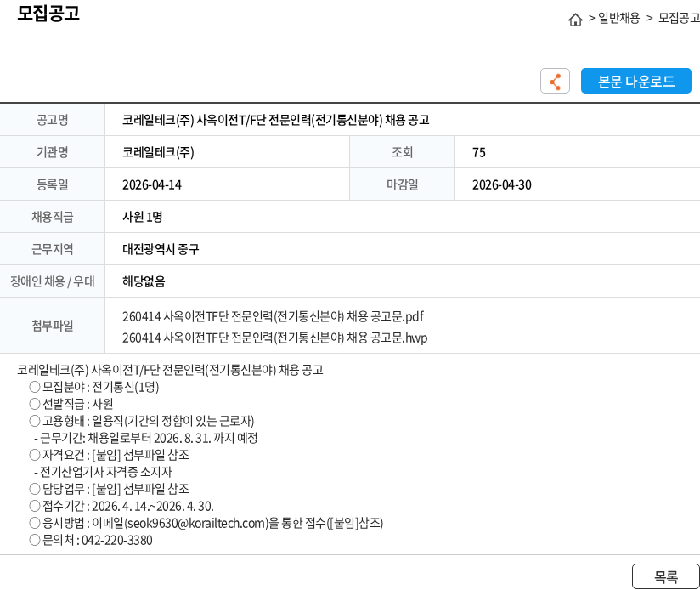Click the 자격요건 : [붙임] 첨부파일 참조 line

[x=109, y=455]
